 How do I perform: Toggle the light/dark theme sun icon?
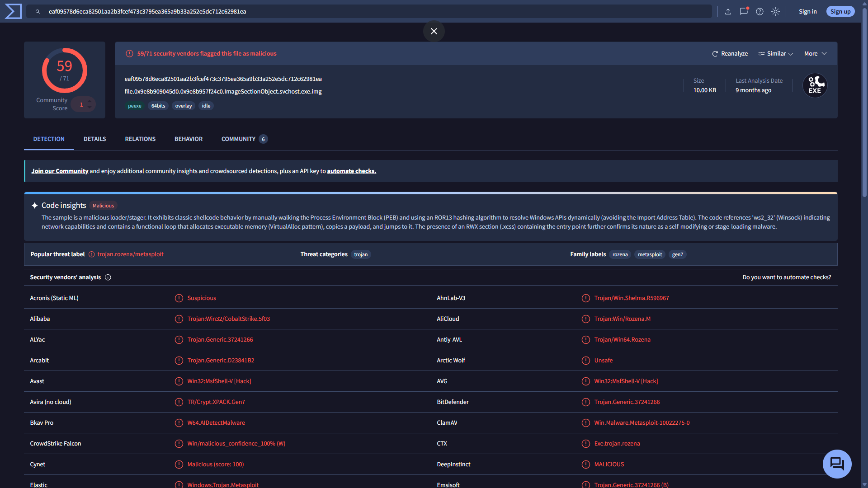775,12
